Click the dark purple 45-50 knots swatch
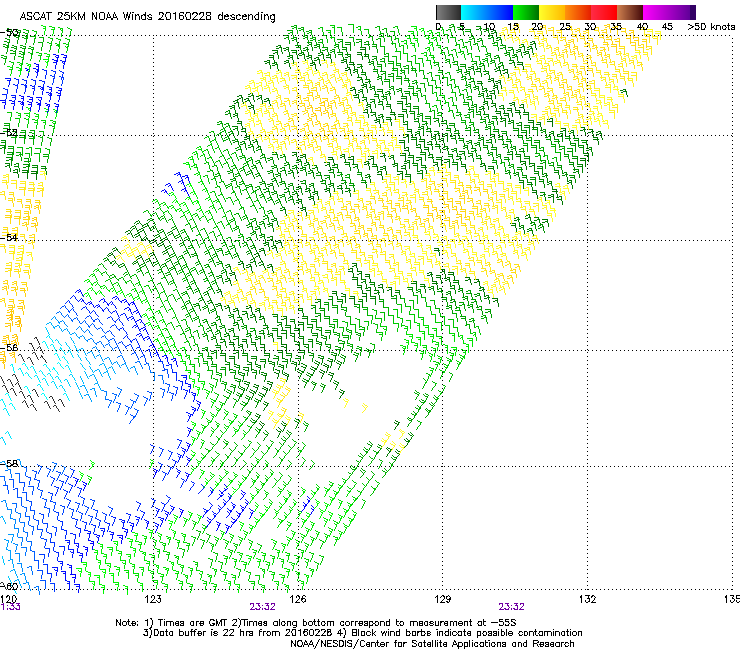Image resolution: width=740 pixels, height=650 pixels. 682,12
